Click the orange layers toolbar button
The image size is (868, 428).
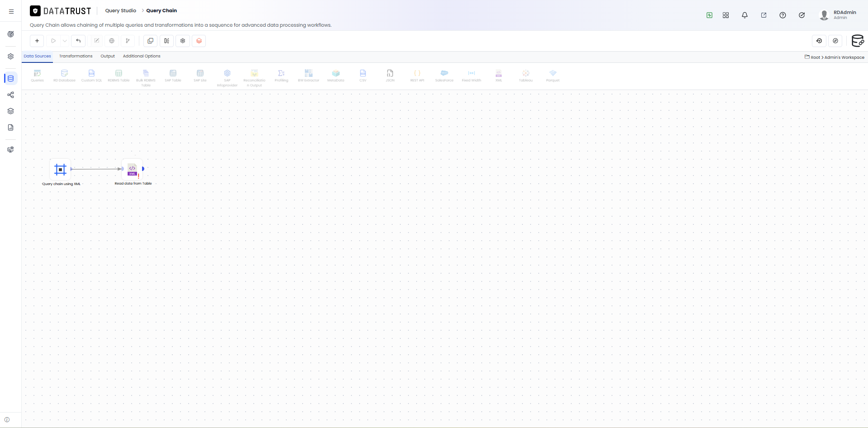199,41
